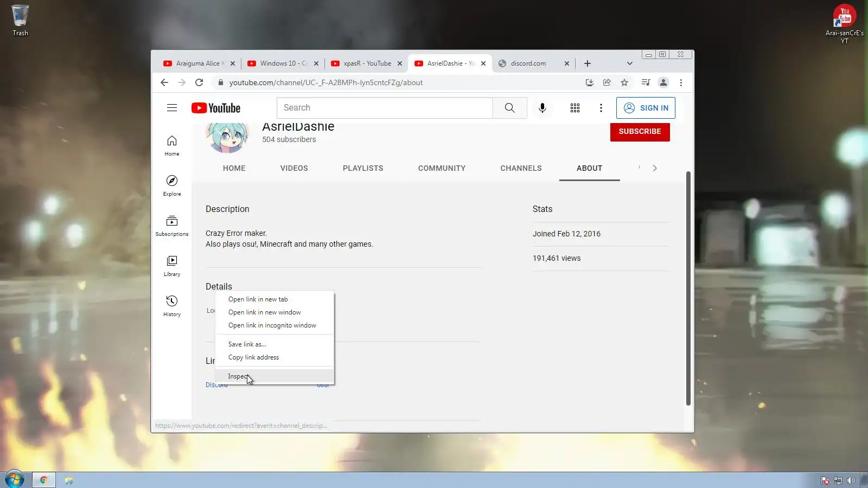
Task: Close the xpasR - YouTube tab
Action: tap(400, 63)
